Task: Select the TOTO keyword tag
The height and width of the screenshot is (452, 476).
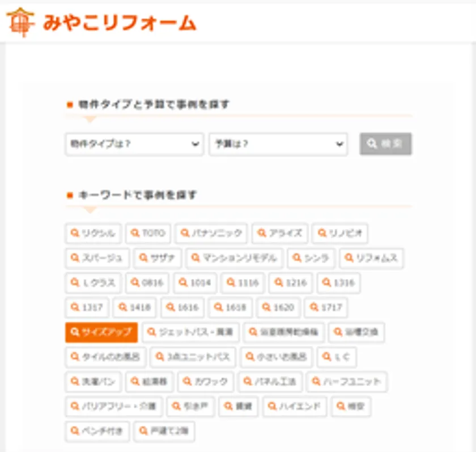Action: [148, 233]
